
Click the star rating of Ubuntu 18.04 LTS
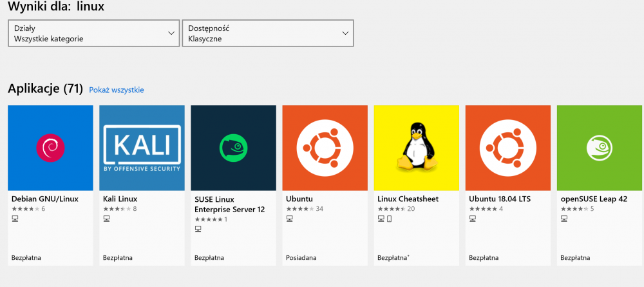(x=483, y=209)
